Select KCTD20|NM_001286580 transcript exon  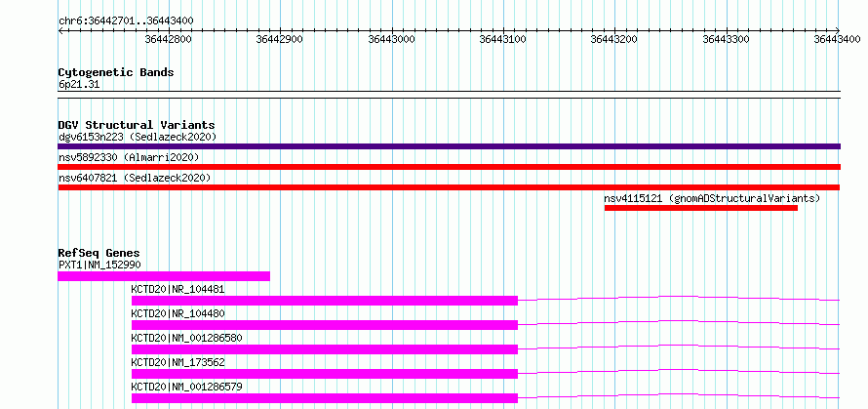click(325, 349)
